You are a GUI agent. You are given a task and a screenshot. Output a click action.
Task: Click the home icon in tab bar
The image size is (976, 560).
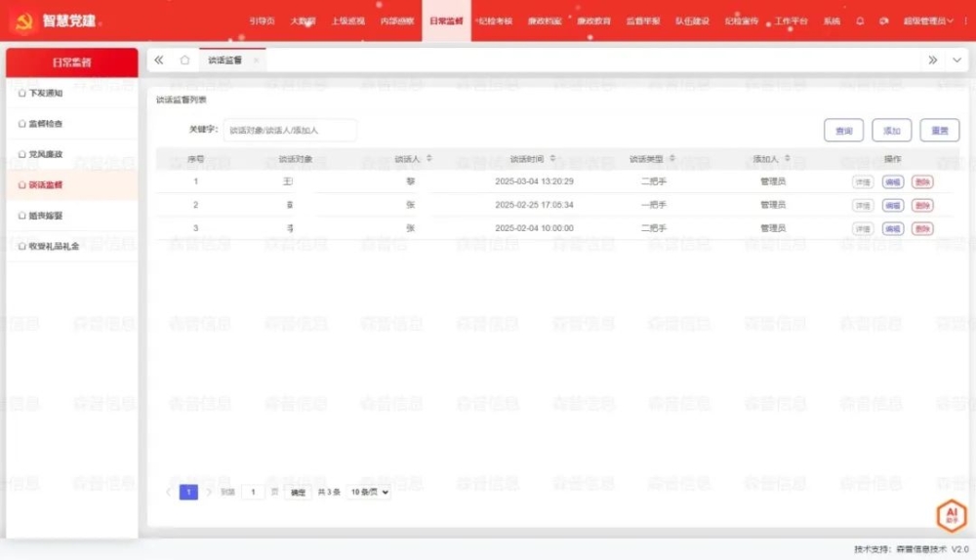[x=184, y=60]
